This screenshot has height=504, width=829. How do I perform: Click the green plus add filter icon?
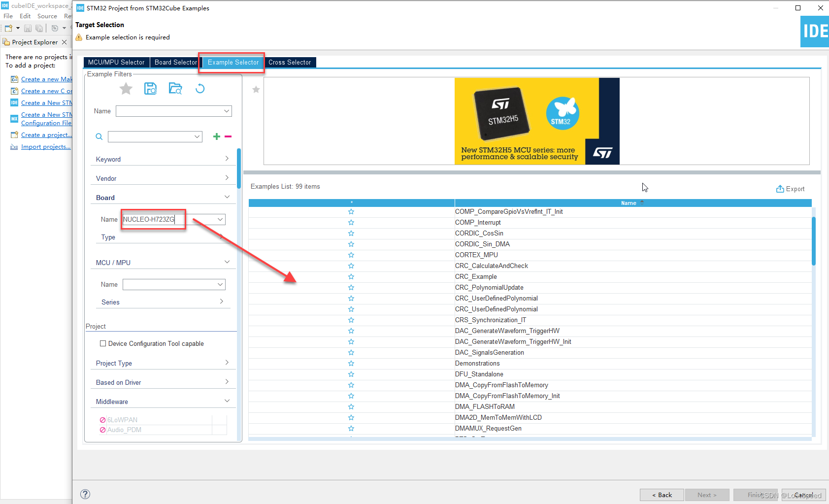tap(216, 136)
